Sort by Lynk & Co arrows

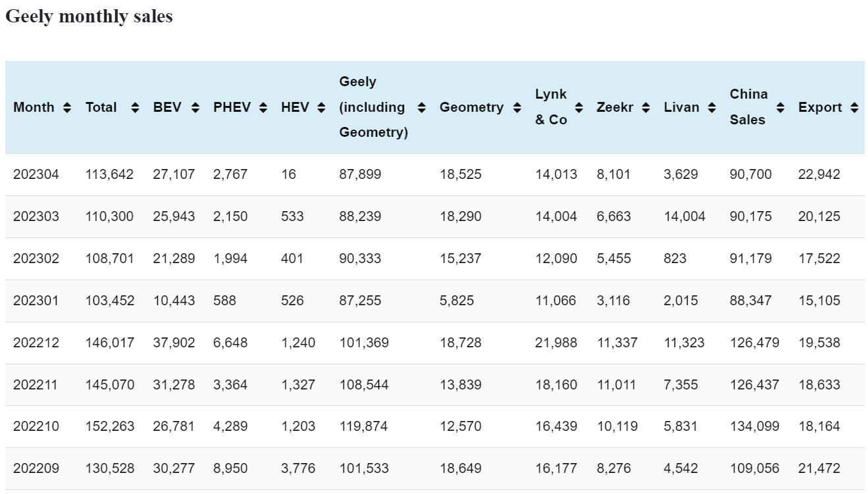click(579, 107)
